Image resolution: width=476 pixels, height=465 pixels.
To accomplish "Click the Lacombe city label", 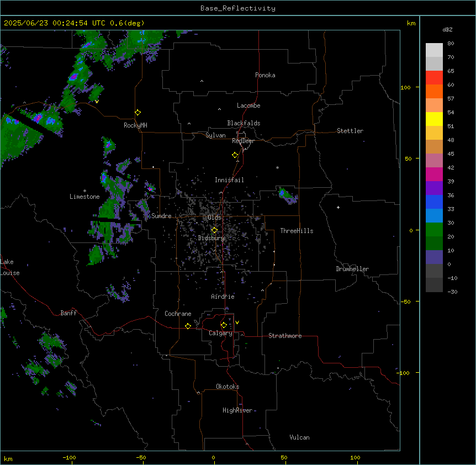I will tap(248, 105).
